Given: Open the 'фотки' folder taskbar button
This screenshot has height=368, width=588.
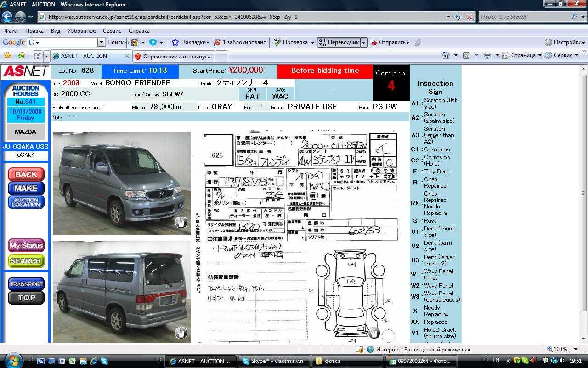Looking at the screenshot, I should pyautogui.click(x=347, y=361).
